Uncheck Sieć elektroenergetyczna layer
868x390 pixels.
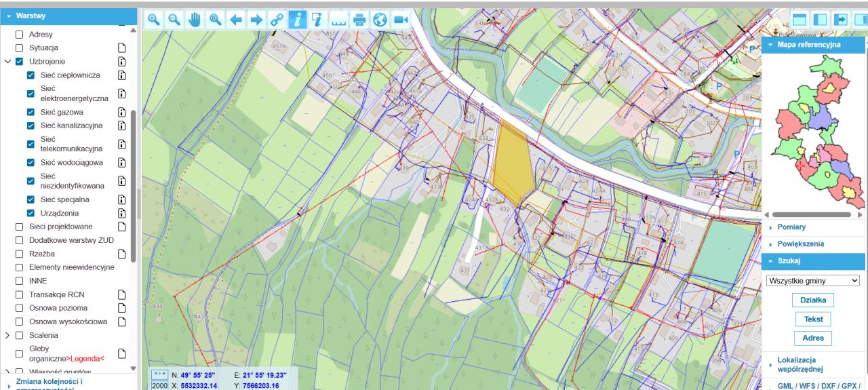(31, 94)
